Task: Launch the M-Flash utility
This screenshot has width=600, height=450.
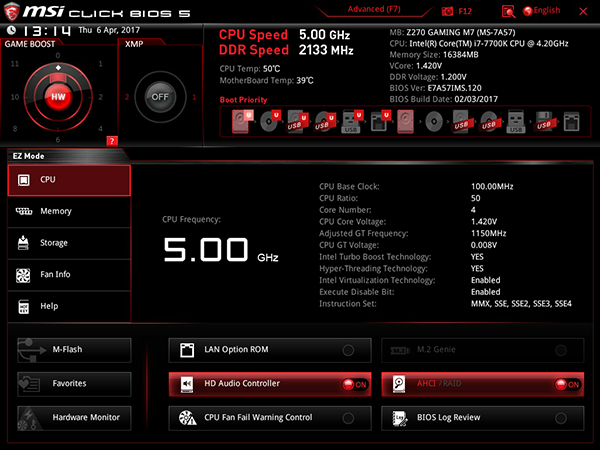Action: pyautogui.click(x=74, y=350)
